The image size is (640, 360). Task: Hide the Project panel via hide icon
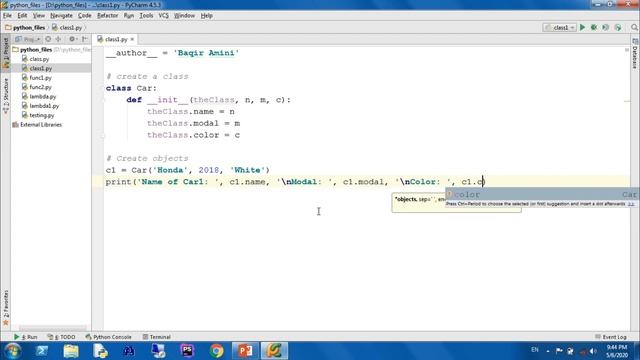pos(85,39)
